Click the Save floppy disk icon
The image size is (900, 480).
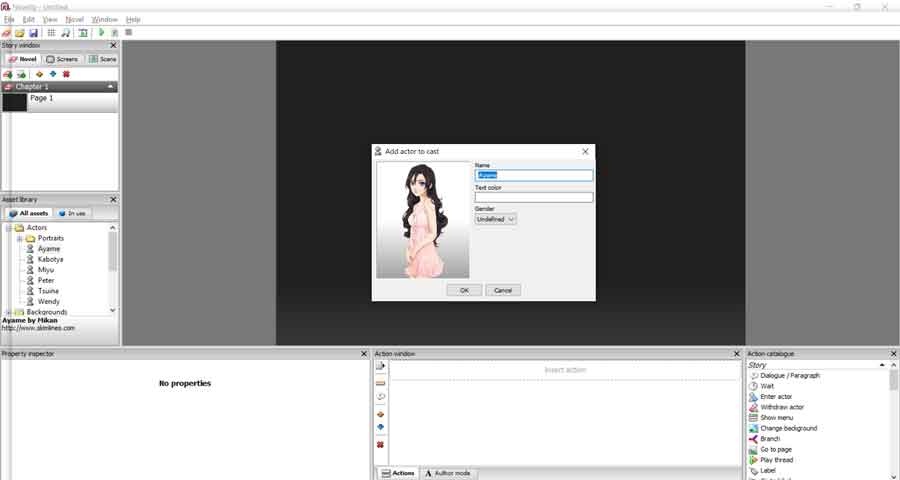pos(33,33)
